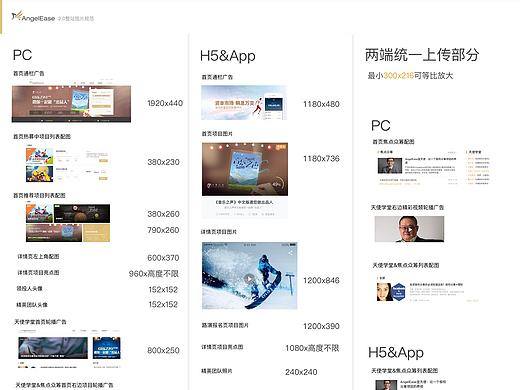Click the PC heading in right column
Screen dimensions: 520x390
click(380, 126)
